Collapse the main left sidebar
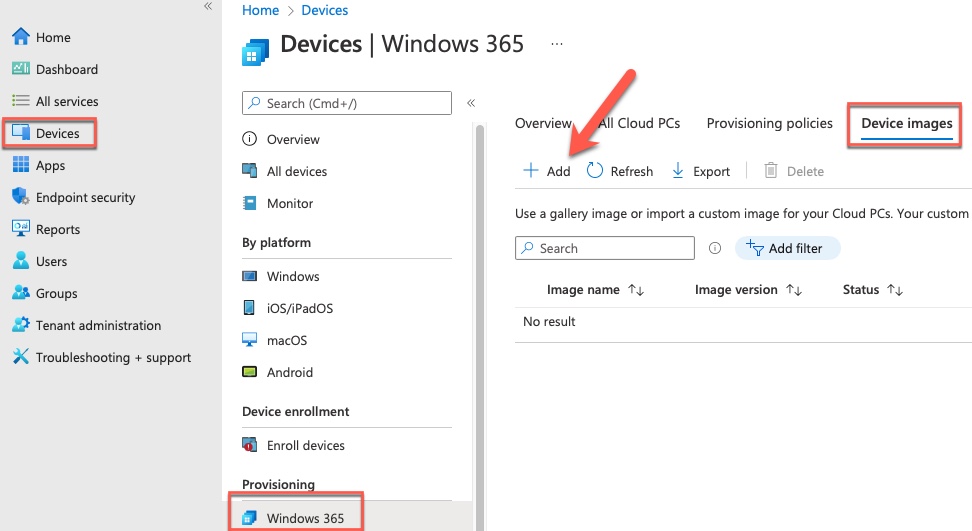972x531 pixels. (x=208, y=6)
